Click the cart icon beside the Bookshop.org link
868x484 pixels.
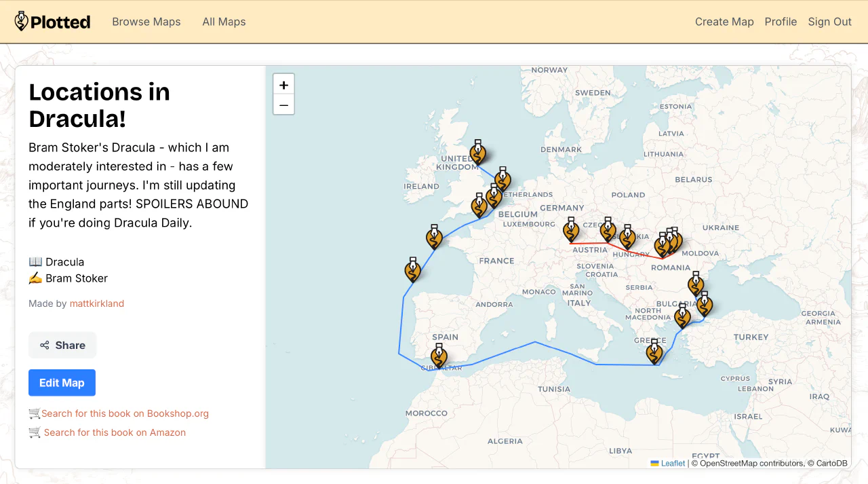point(33,413)
